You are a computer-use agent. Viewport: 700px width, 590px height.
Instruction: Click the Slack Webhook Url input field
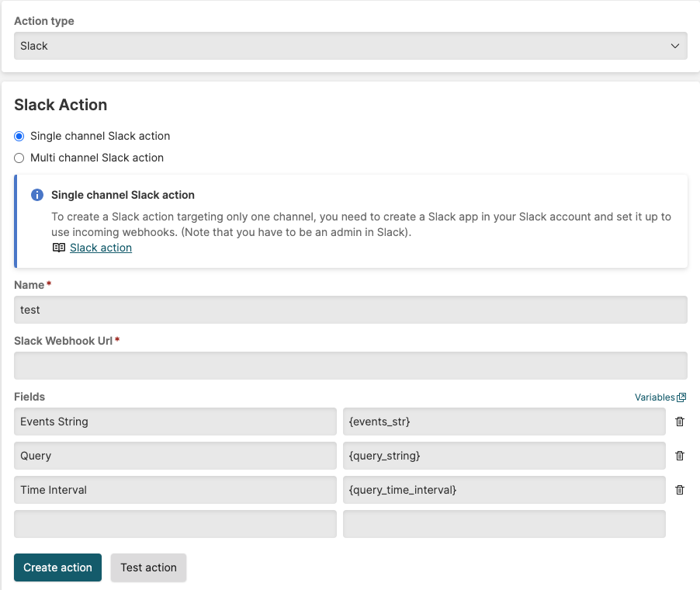[349, 365]
